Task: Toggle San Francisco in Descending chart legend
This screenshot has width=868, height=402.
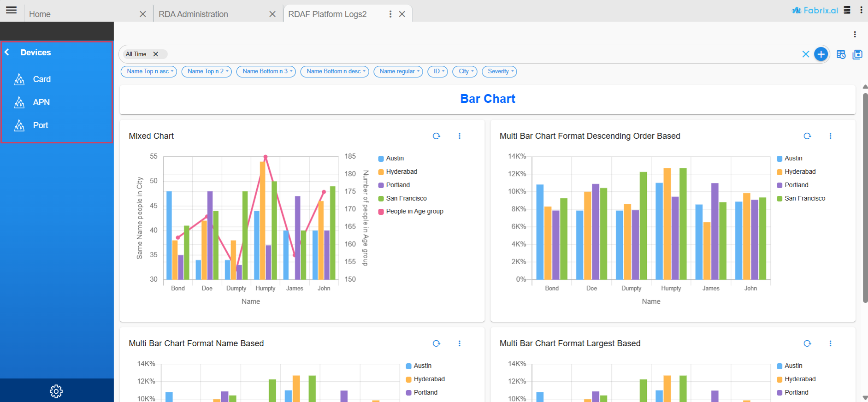Action: click(x=804, y=198)
